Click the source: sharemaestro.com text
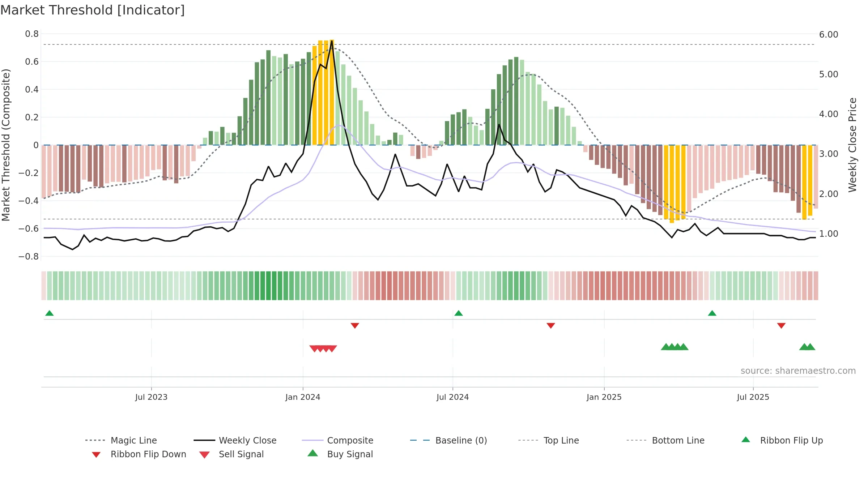Image resolution: width=868 pixels, height=488 pixels. [798, 371]
